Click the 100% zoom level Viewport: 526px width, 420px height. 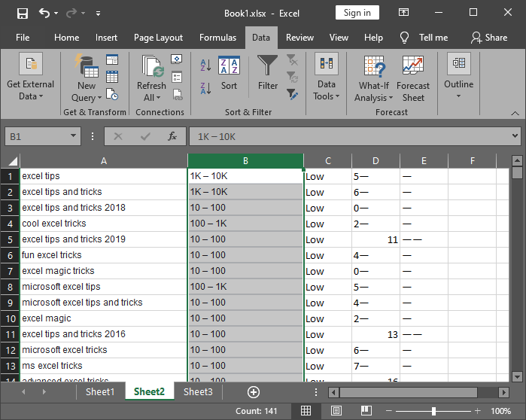500,411
